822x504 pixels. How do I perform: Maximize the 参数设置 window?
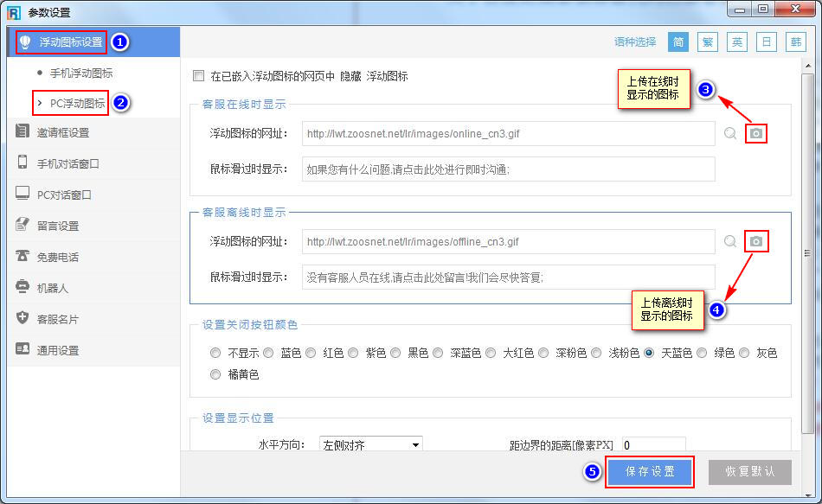point(763,9)
